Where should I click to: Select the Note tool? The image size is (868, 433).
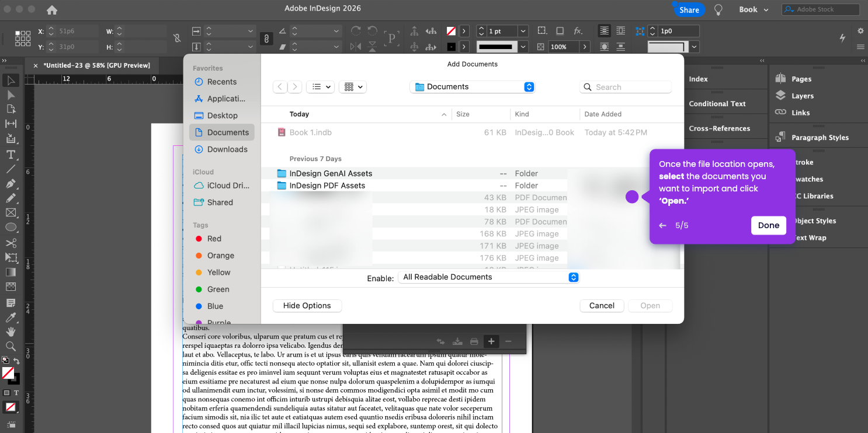click(x=11, y=303)
